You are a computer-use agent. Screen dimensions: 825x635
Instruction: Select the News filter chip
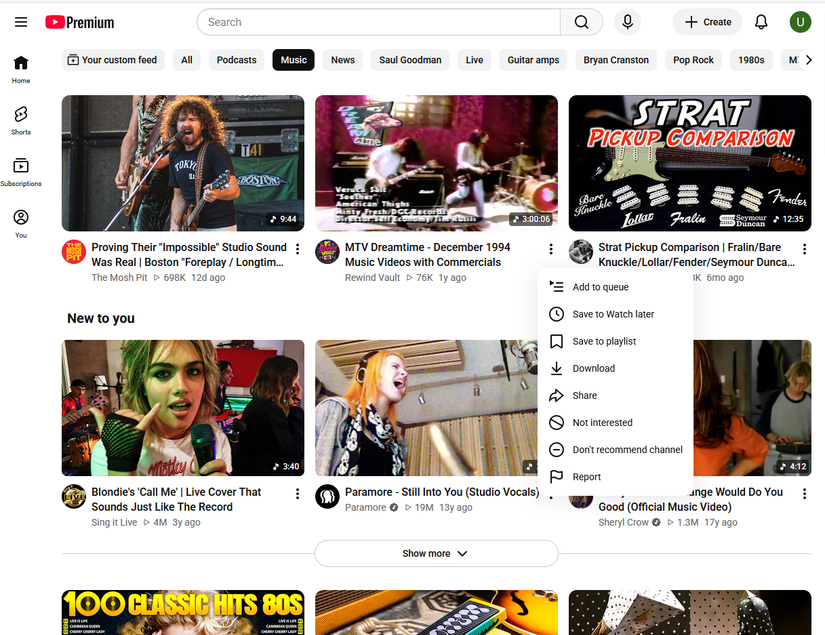[343, 60]
